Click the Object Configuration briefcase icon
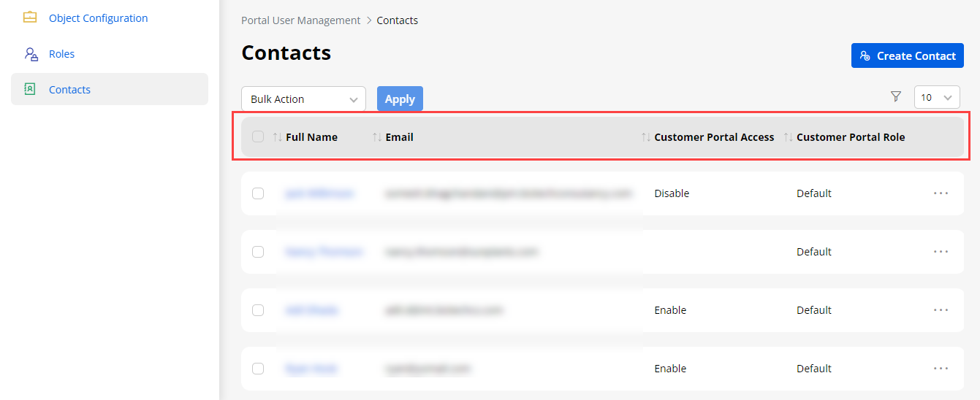980x400 pixels. [30, 18]
